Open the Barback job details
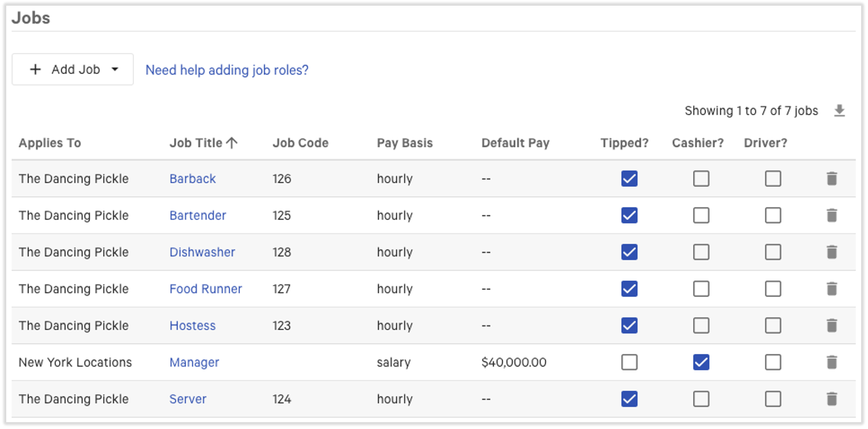This screenshot has width=868, height=429. (193, 178)
